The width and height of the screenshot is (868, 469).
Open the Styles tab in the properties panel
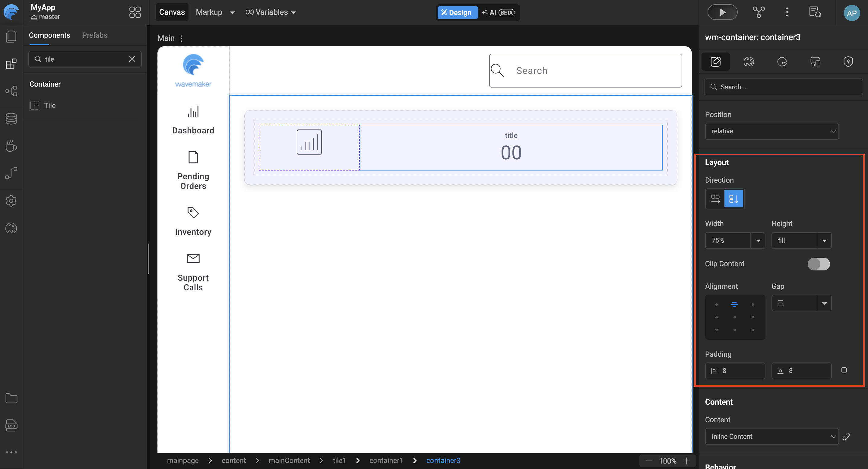(x=749, y=62)
